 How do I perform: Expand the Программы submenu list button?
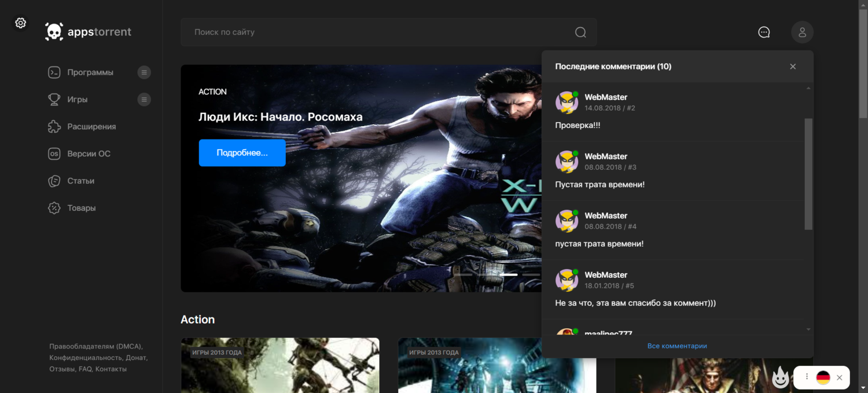point(144,72)
